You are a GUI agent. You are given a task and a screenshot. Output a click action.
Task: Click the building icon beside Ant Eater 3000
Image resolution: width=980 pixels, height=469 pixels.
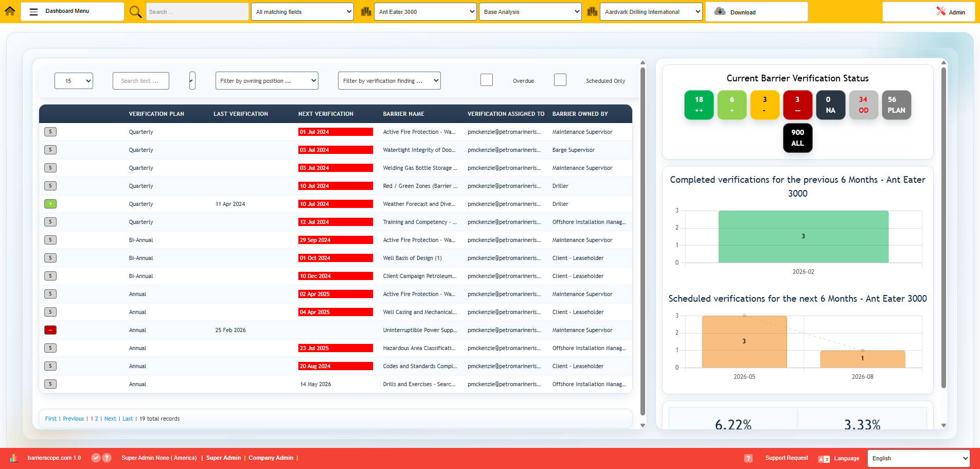click(366, 11)
